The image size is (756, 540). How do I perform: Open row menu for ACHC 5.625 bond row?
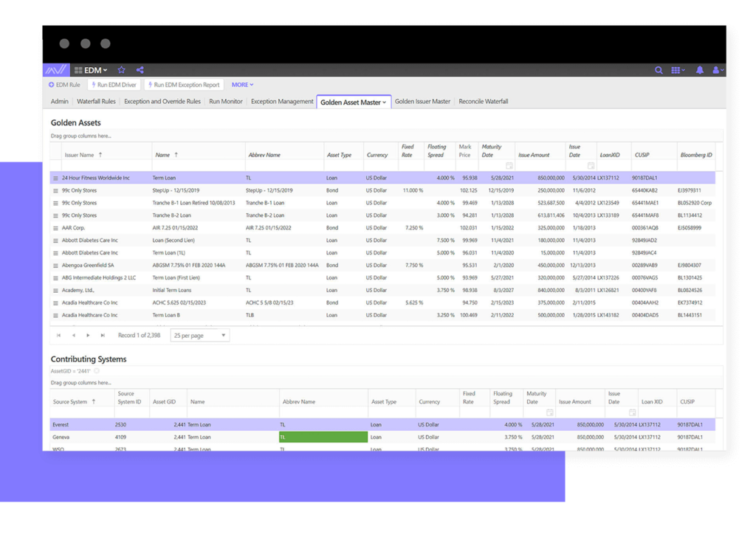[55, 303]
